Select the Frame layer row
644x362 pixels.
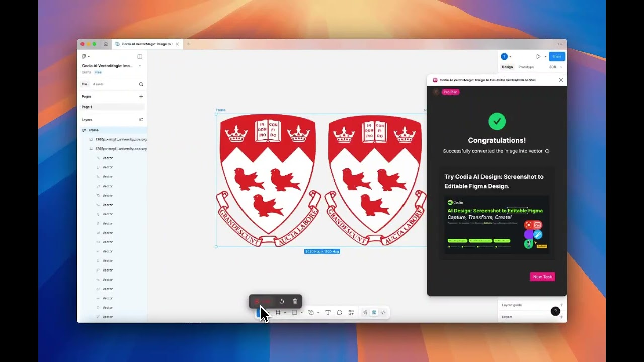(x=113, y=130)
